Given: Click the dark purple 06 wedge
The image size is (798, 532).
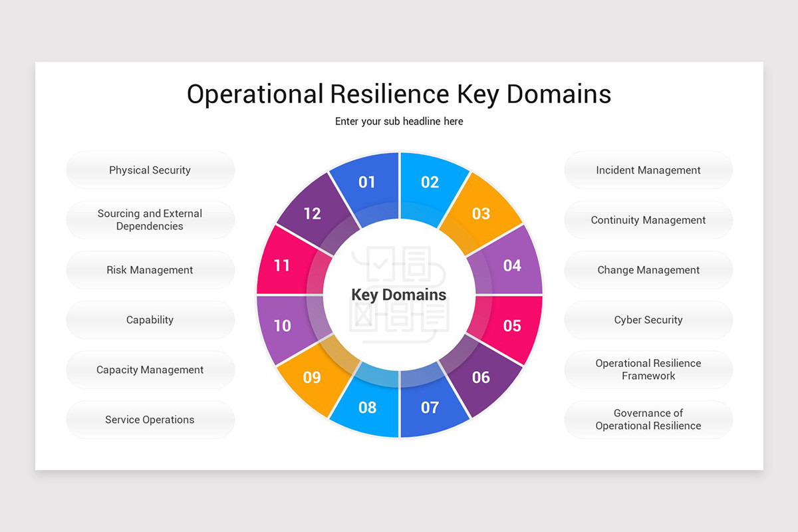Looking at the screenshot, I should point(481,378).
